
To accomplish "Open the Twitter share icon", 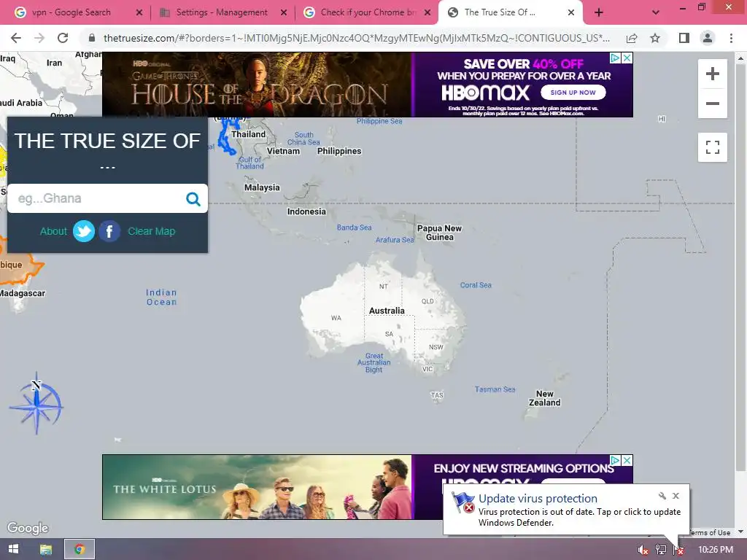I will (x=84, y=231).
